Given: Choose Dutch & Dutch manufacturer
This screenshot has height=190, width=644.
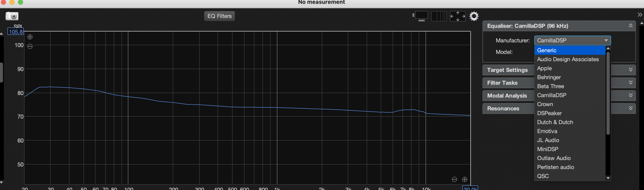Looking at the screenshot, I should pos(570,122).
